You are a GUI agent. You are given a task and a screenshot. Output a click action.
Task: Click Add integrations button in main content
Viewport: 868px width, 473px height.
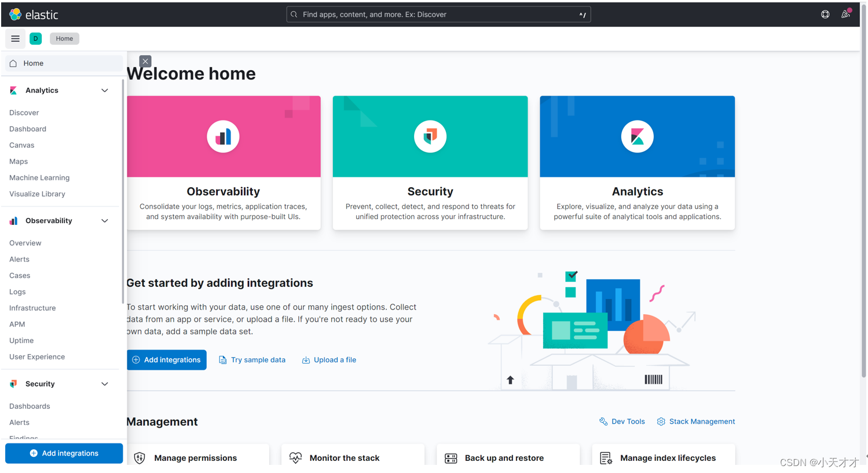[x=167, y=360]
